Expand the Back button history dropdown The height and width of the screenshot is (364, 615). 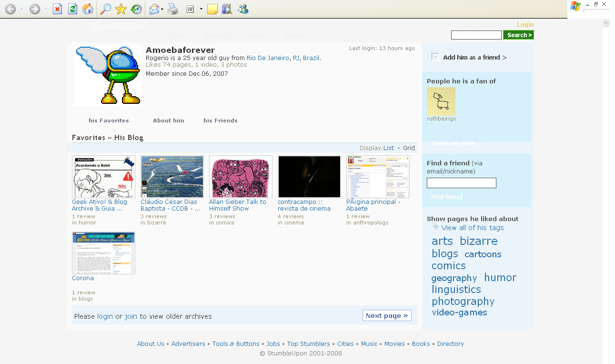[21, 9]
